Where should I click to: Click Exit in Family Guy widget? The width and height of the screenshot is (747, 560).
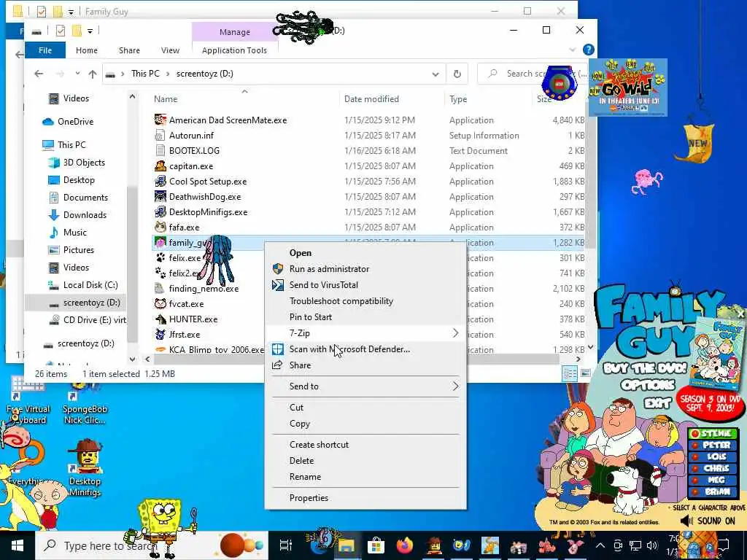[x=657, y=403]
